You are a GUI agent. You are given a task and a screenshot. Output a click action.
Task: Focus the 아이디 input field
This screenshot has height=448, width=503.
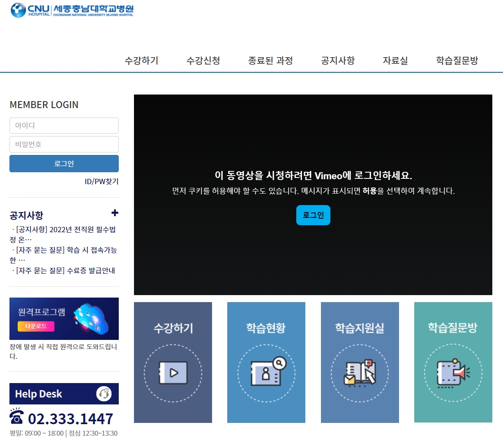[64, 125]
